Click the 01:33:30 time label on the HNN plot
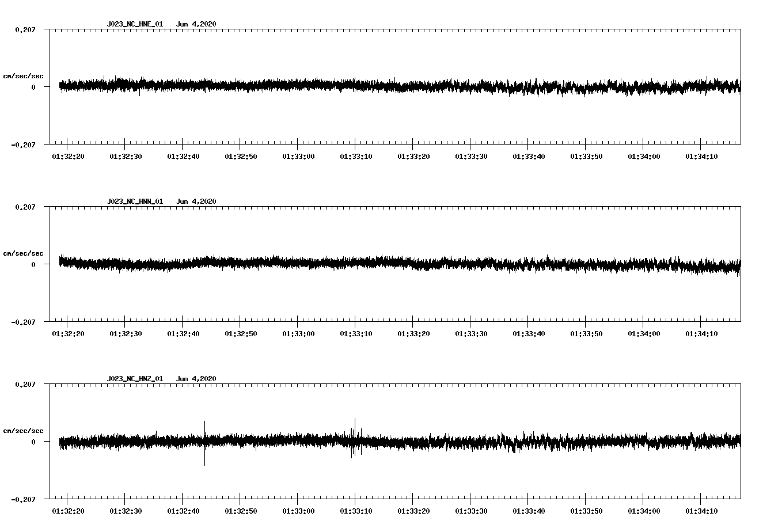Viewport: 782px width, 532px height. point(471,334)
